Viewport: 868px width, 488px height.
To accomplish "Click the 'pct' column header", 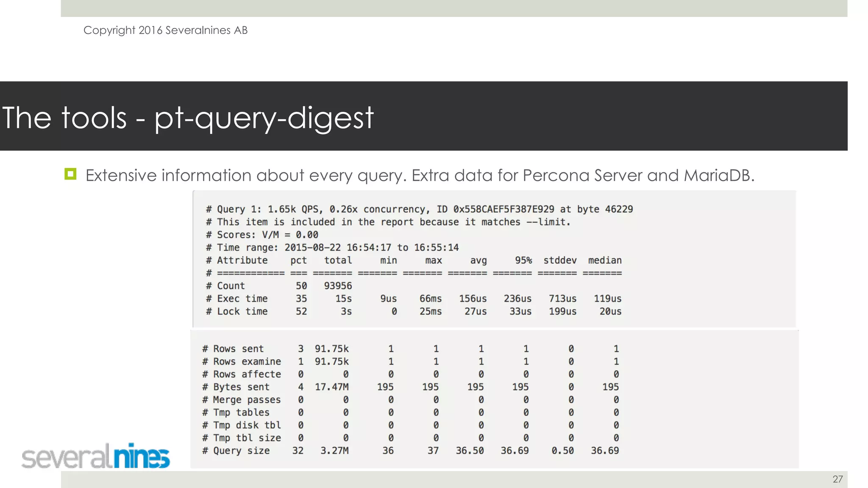I will tap(298, 261).
